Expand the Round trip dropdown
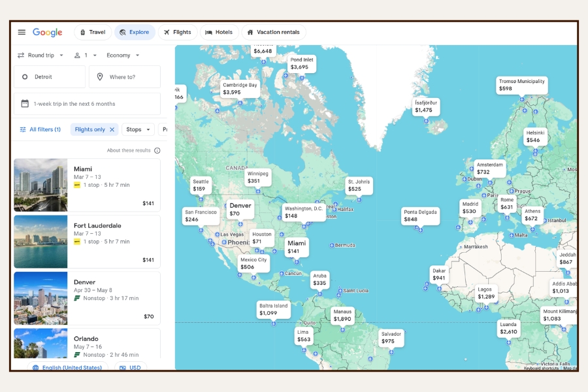Image resolution: width=588 pixels, height=392 pixels. coord(41,55)
